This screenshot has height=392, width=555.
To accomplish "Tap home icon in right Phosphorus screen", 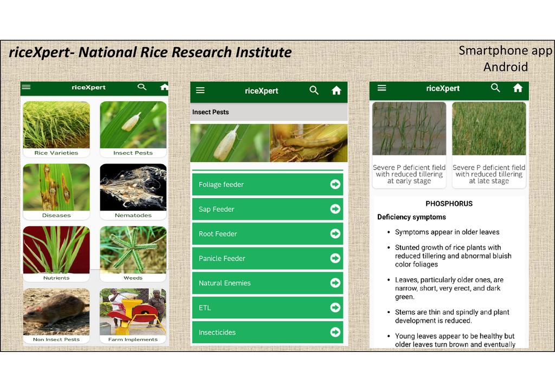I will click(518, 88).
